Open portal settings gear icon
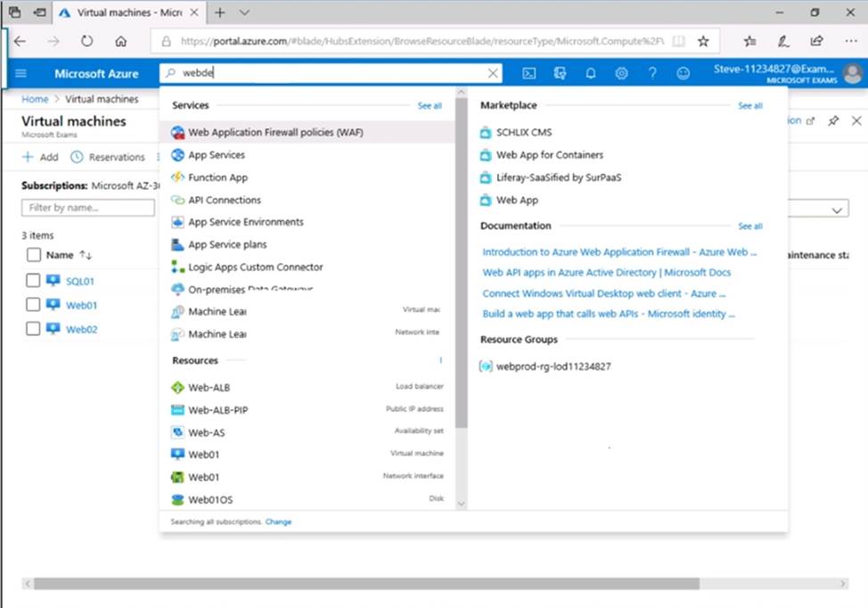 pyautogui.click(x=621, y=74)
